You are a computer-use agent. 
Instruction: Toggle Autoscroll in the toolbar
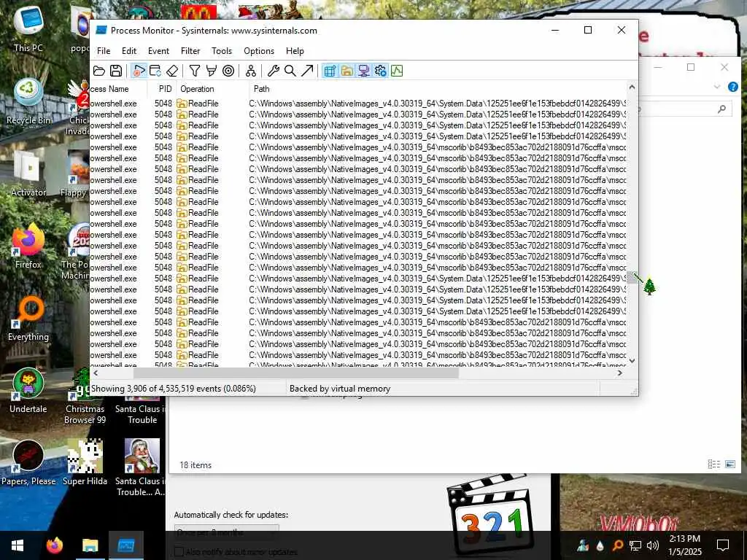click(x=155, y=71)
